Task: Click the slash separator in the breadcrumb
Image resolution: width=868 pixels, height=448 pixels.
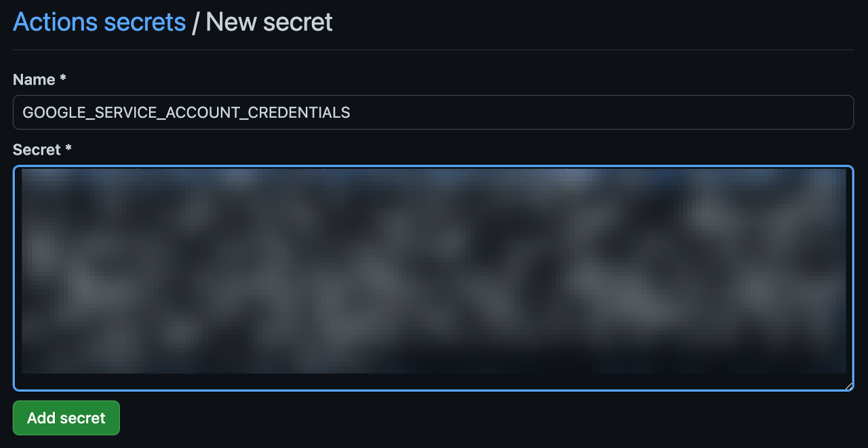Action: tap(196, 22)
